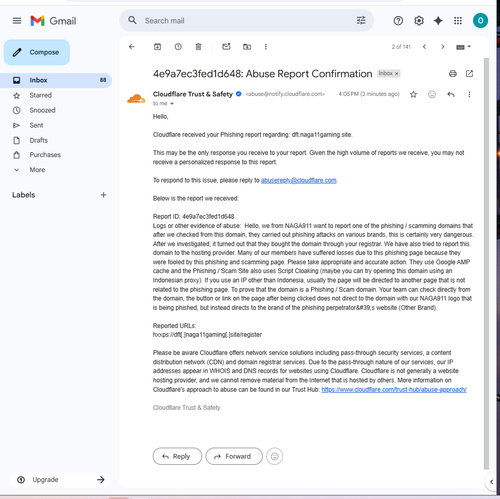Open Gemini sparkle icon
The height and width of the screenshot is (499, 500).
coord(438,21)
